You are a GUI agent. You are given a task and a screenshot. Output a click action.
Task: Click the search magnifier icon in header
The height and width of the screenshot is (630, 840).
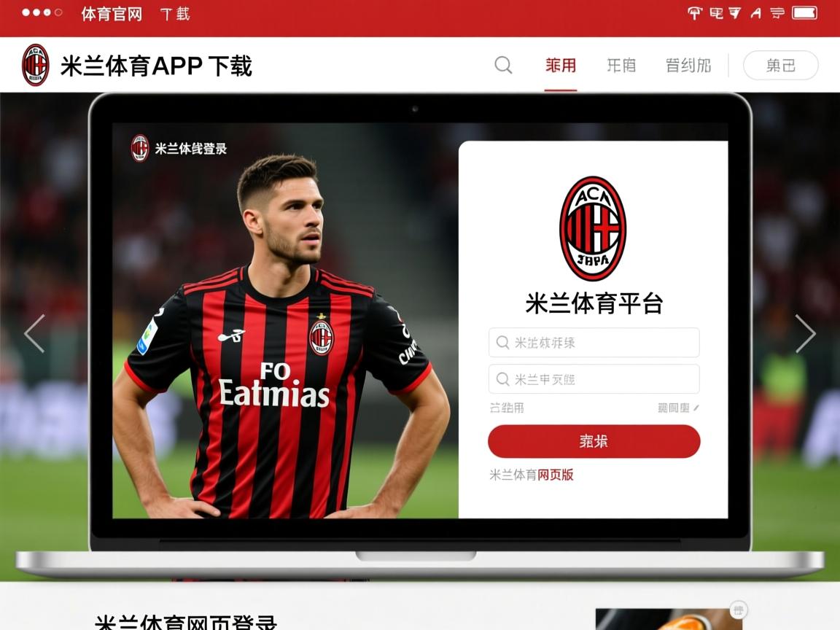click(503, 66)
